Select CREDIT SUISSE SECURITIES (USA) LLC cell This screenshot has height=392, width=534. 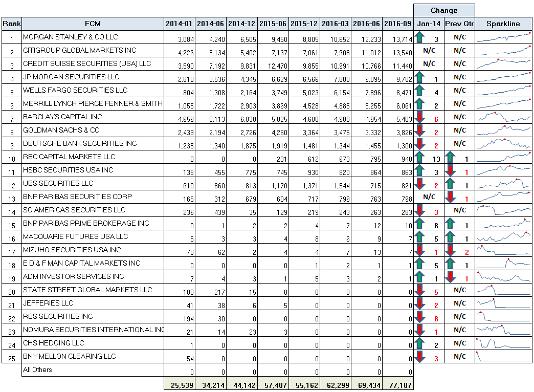93,64
